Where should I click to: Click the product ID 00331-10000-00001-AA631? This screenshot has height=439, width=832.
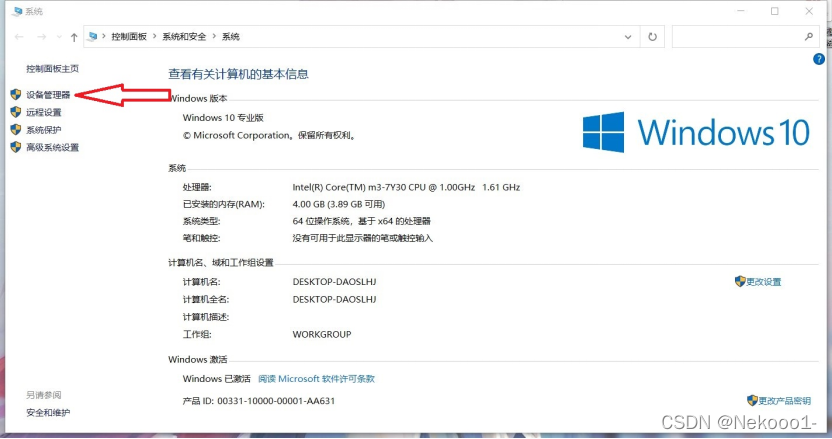click(276, 401)
